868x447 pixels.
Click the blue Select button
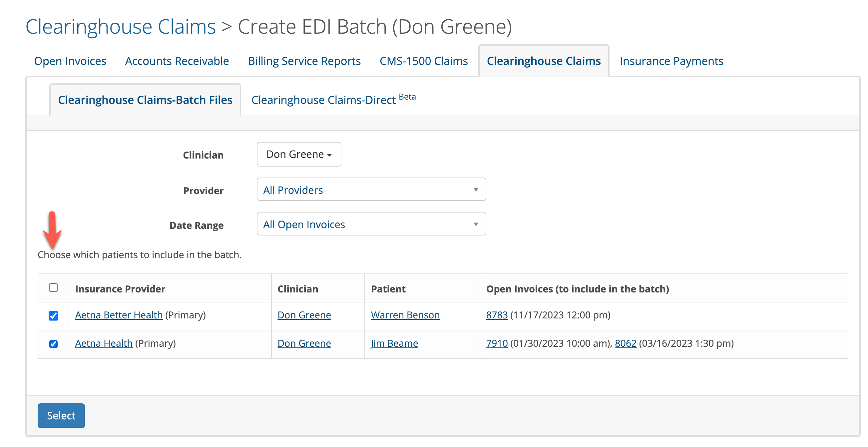[x=61, y=416]
